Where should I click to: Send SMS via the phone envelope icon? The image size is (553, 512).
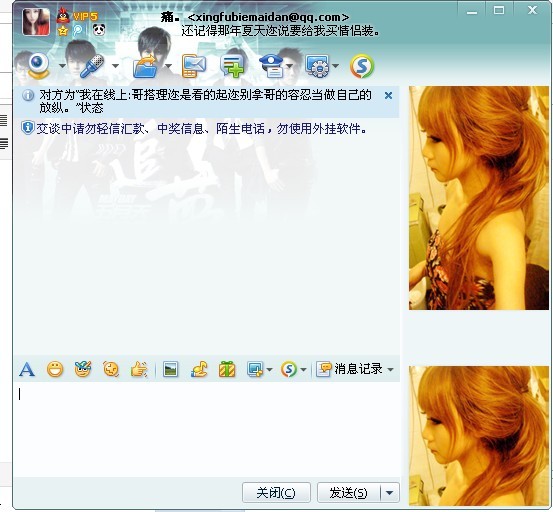coord(194,66)
